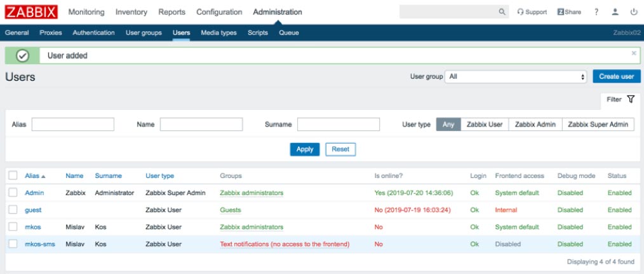644x274 pixels.
Task: Open Zabbix administrators group in mkos row
Action: 252,227
